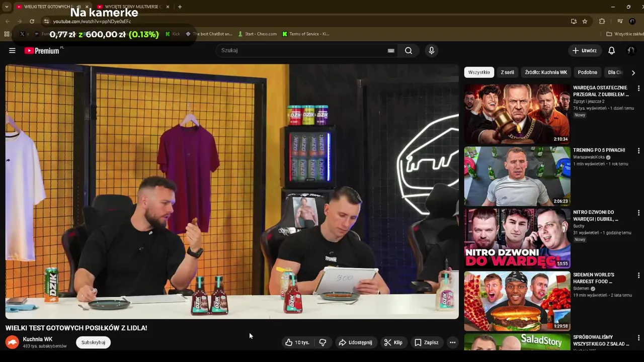Start voice search with the microphone
Image resolution: width=644 pixels, height=362 pixels.
tap(431, 50)
